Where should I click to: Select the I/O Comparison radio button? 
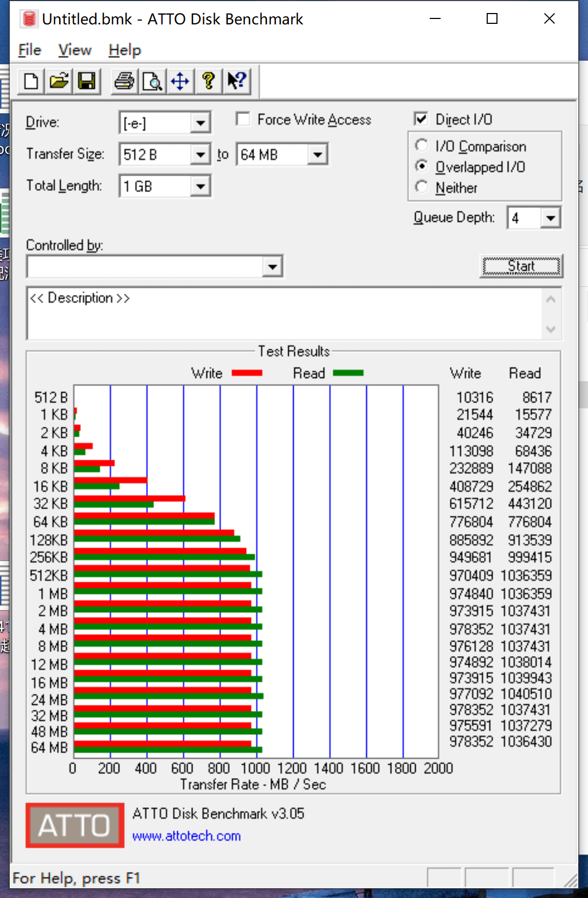[x=422, y=146]
